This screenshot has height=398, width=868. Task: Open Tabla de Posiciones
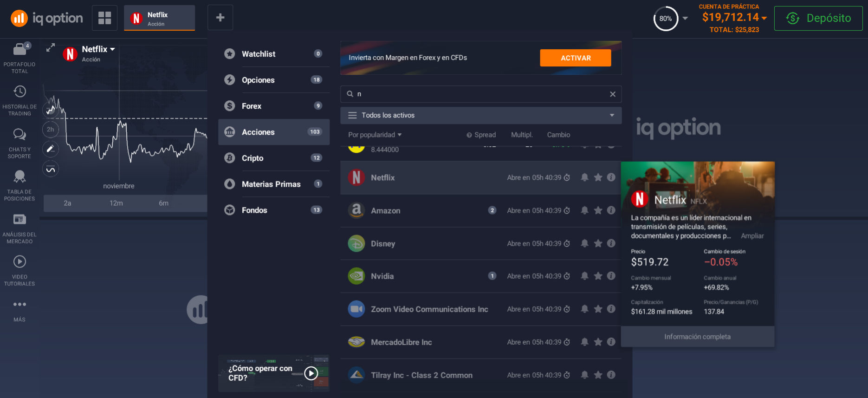point(19,185)
